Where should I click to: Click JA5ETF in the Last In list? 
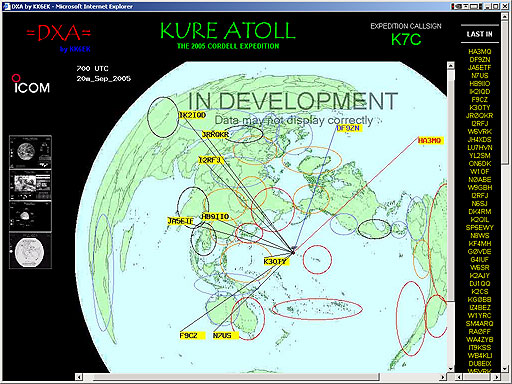(480, 67)
